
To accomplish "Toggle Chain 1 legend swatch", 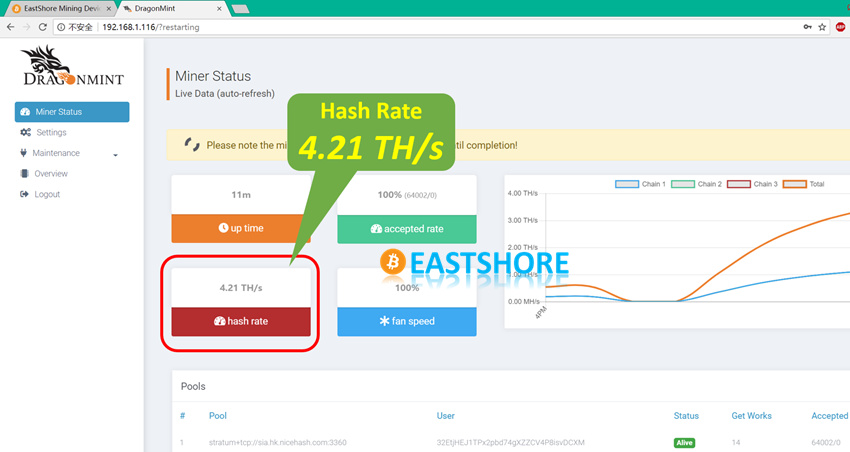I will [x=627, y=184].
